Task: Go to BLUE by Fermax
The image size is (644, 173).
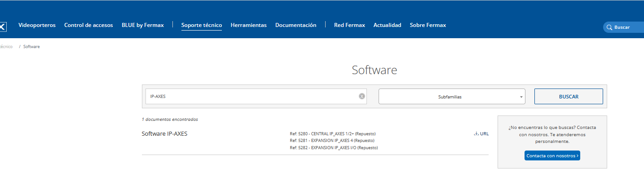Action: pos(143,25)
